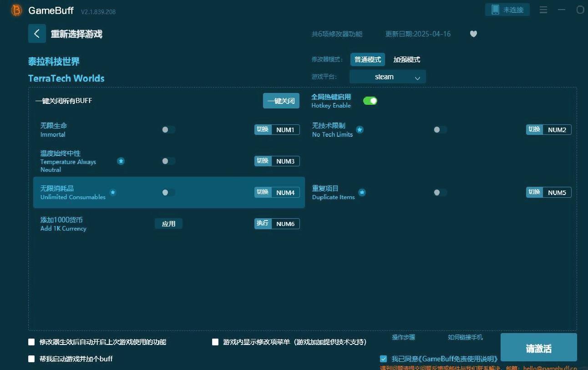Click the star badge beside Duplicate Items

pos(362,192)
